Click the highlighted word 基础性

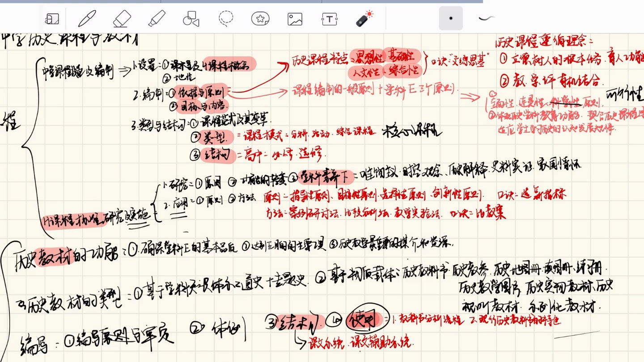tap(402, 55)
